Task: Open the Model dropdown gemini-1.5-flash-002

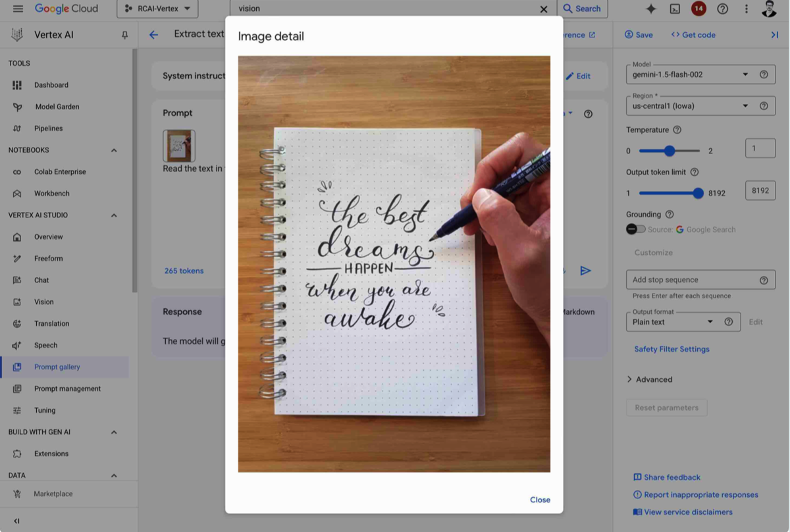Action: click(x=690, y=74)
